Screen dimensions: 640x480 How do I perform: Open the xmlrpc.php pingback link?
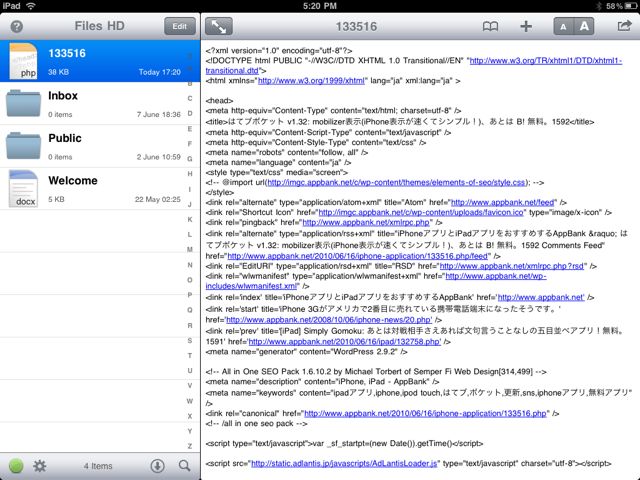(366, 222)
